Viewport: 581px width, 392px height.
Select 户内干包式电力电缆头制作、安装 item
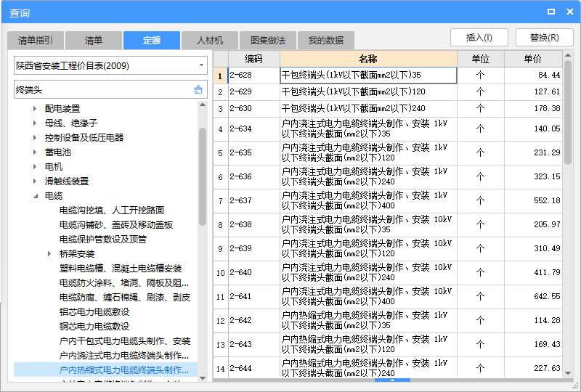tap(125, 341)
